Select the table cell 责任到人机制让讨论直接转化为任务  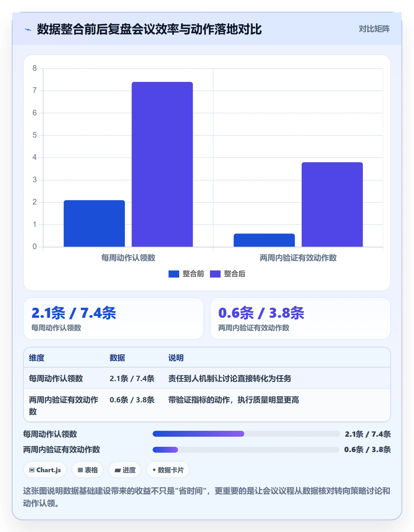[x=230, y=378]
